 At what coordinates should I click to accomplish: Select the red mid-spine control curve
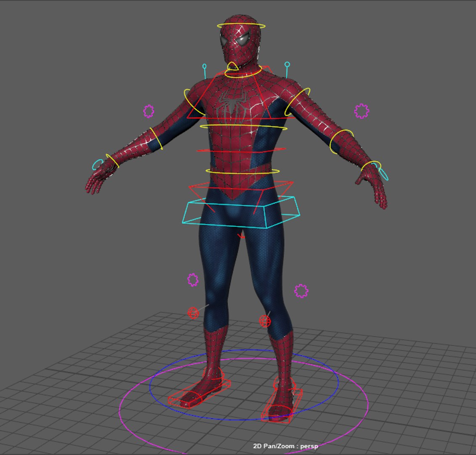coord(241,151)
